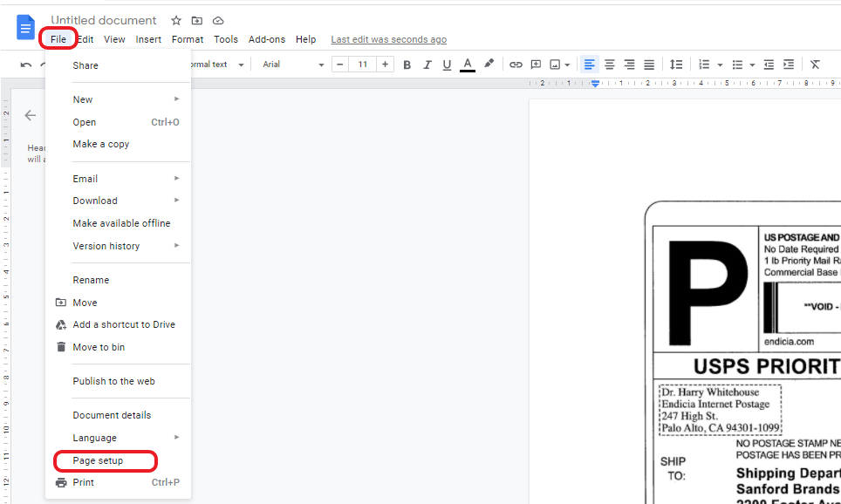Add a comment

point(536,64)
